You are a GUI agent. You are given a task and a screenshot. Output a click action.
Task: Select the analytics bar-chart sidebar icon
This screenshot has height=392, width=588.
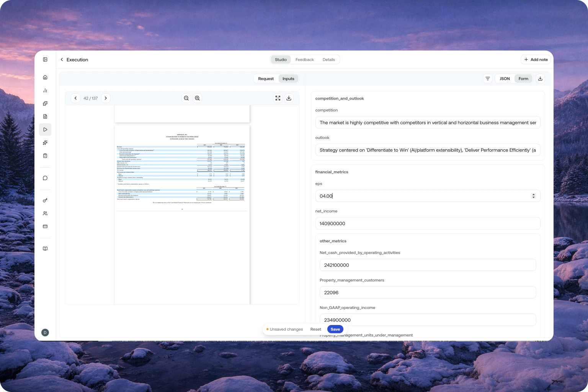45,90
